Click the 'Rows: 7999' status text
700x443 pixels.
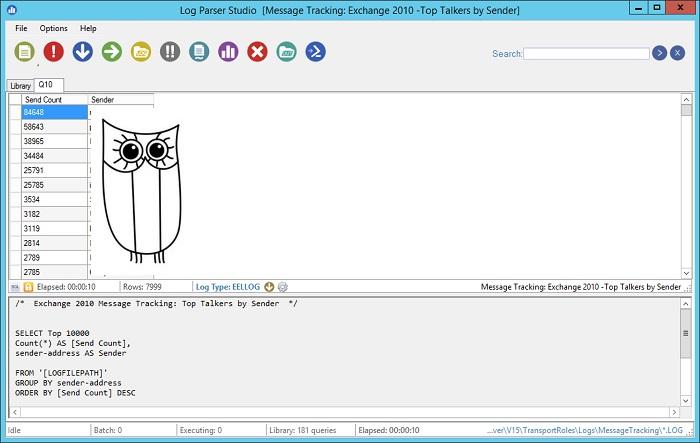[x=142, y=287]
